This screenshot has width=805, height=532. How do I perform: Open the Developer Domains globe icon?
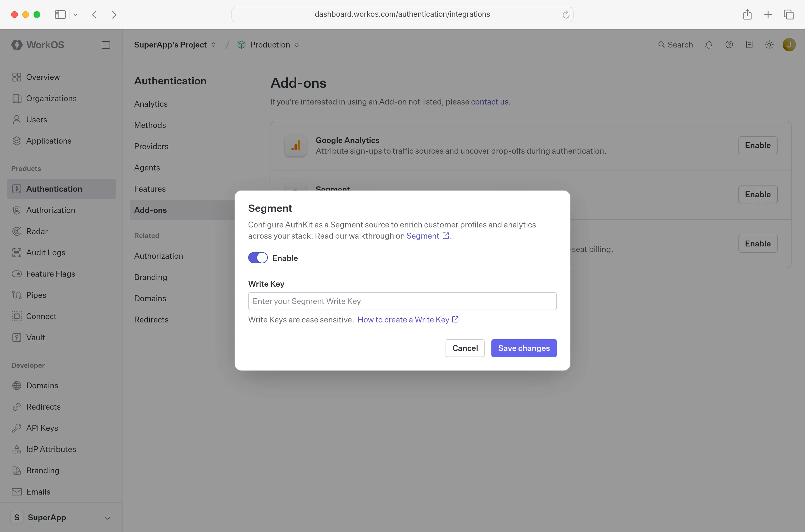coord(16,385)
